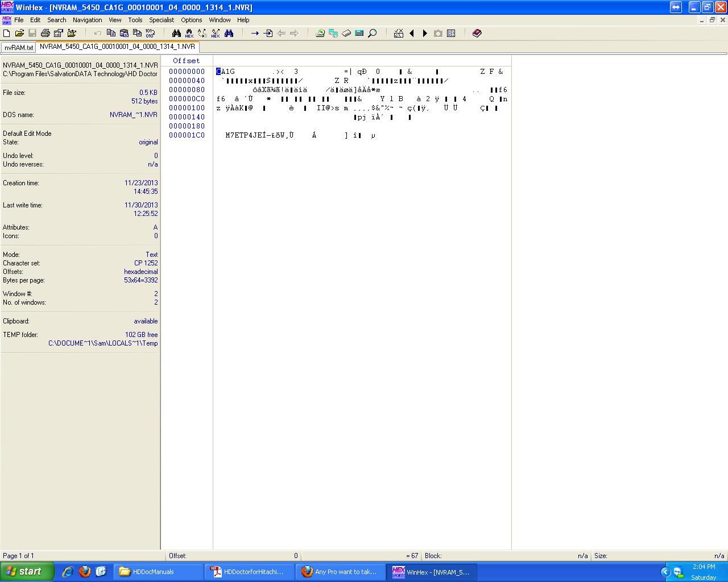Click the Offset field in status bar

233,556
